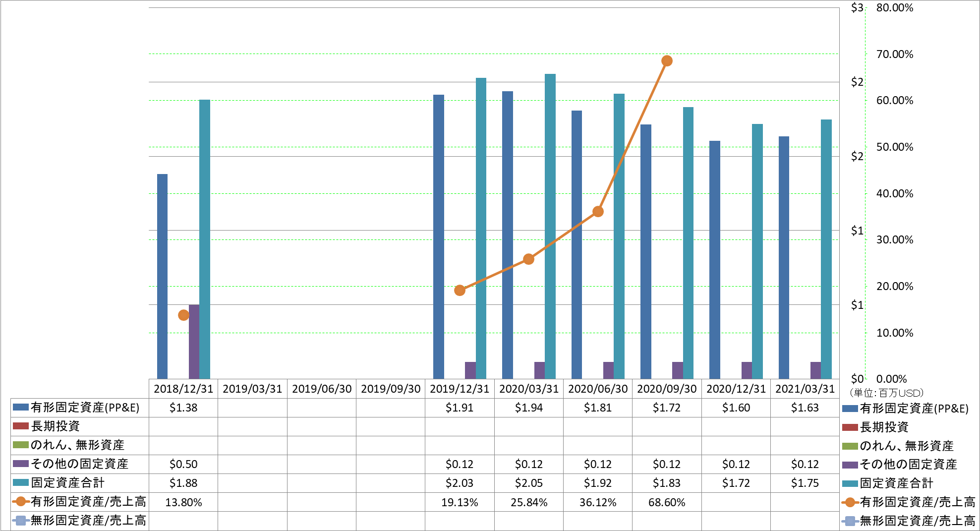Click the 2019/12/31 date column header
This screenshot has height=531, width=980.
click(460, 389)
